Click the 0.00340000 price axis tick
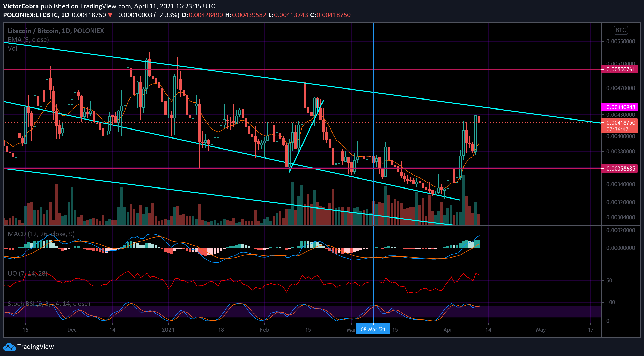This screenshot has width=644, height=356. click(620, 184)
